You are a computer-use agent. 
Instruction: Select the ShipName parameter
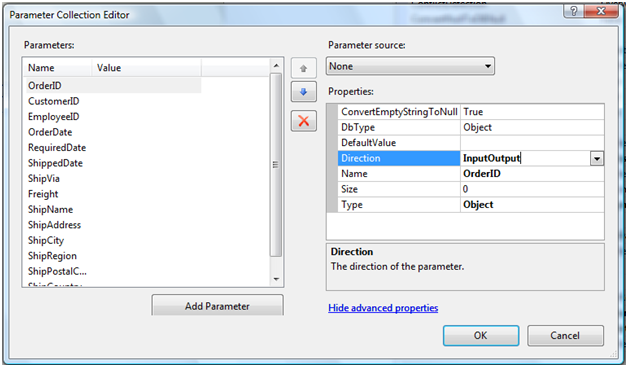tap(50, 209)
